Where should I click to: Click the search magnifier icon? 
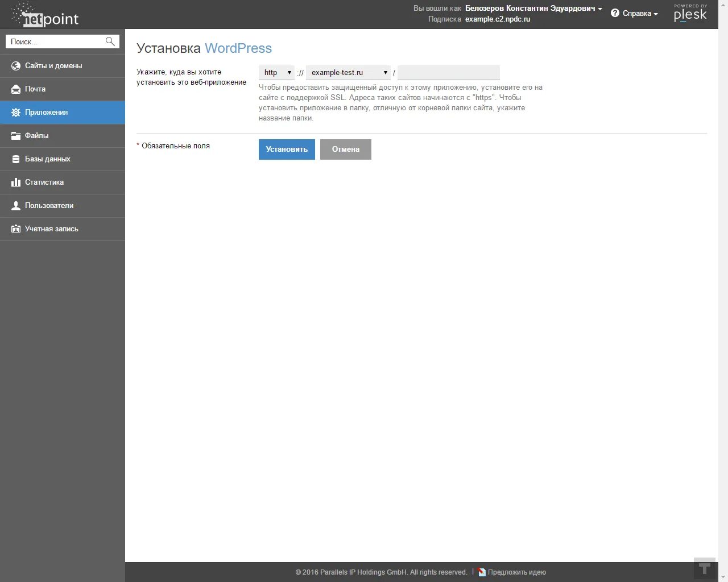pyautogui.click(x=110, y=41)
